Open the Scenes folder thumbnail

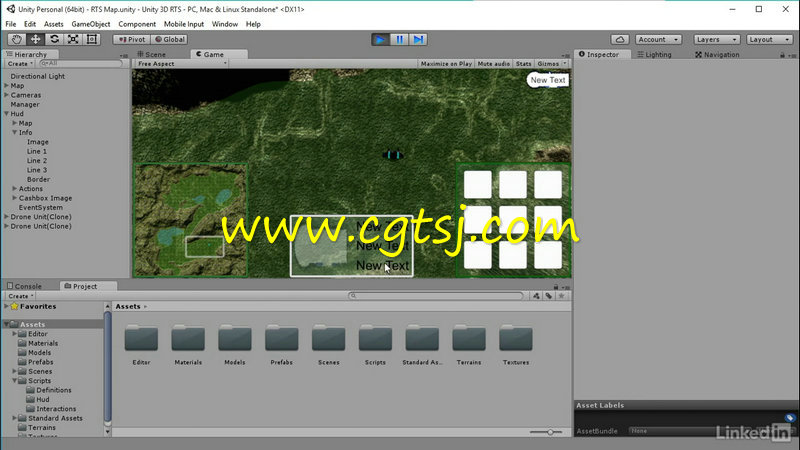[x=329, y=338]
